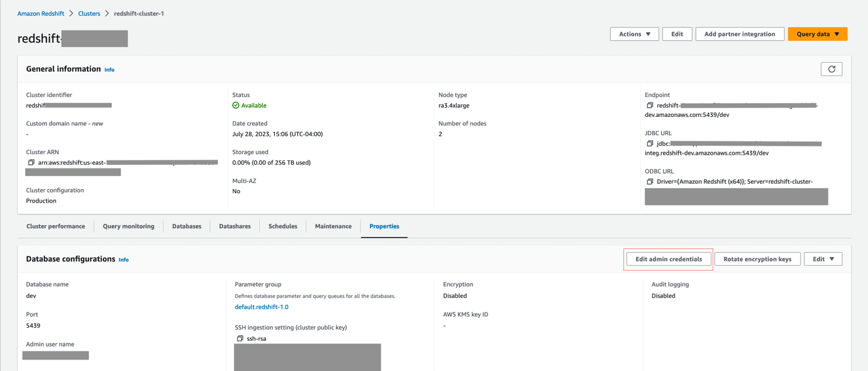868x371 pixels.
Task: Click the redshift-cluster-1 breadcrumb text
Action: (139, 13)
